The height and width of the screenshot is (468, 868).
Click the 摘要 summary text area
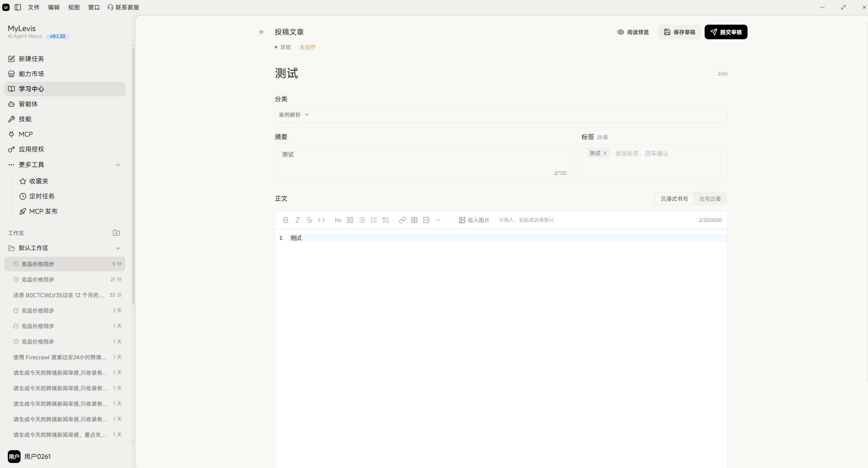pos(424,163)
